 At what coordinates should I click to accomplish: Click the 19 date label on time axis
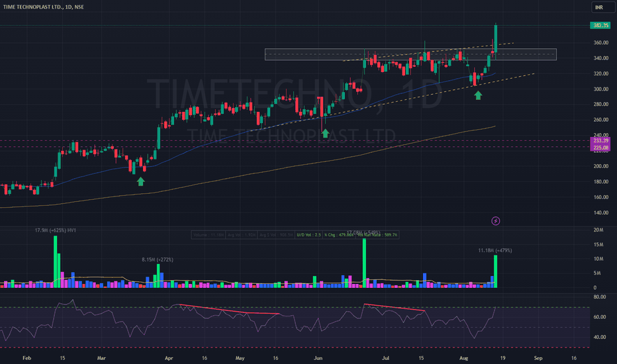click(502, 358)
